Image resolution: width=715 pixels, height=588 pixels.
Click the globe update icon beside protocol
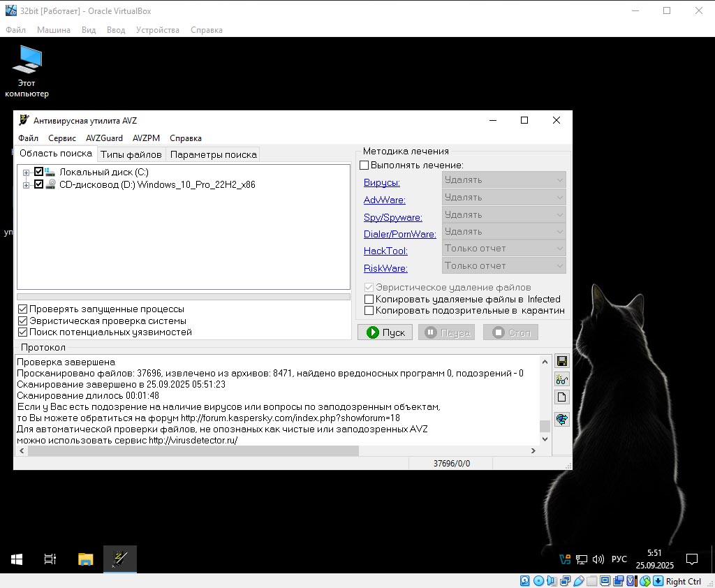(561, 419)
